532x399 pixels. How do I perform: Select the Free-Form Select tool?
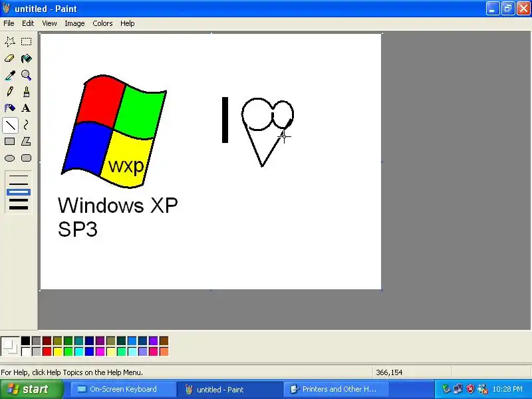click(x=10, y=42)
